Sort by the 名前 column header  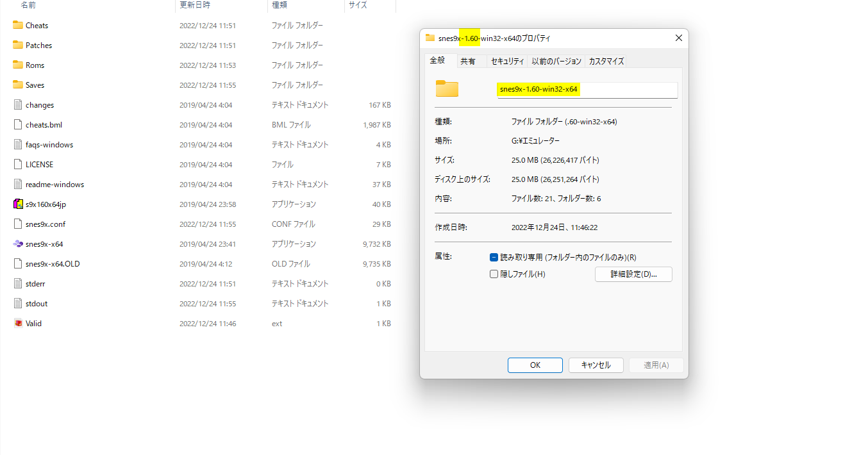pos(28,5)
